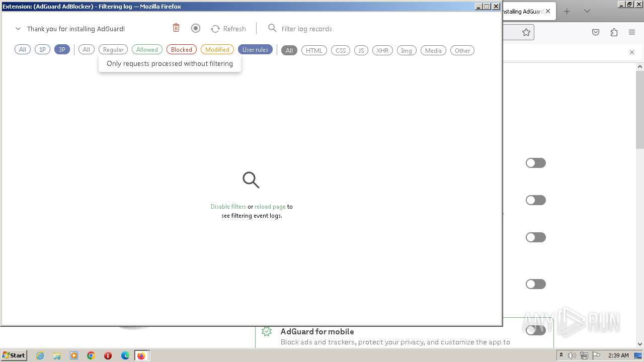Open the 'Thank you for installing AdGuard!' tab selector
Viewport: 644px width, 362px height.
(76, 29)
